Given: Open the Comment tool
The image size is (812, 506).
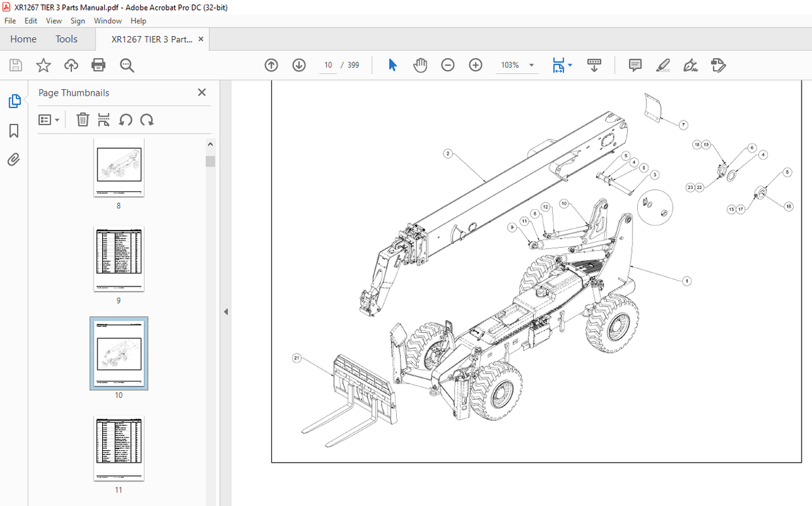Looking at the screenshot, I should pyautogui.click(x=635, y=65).
